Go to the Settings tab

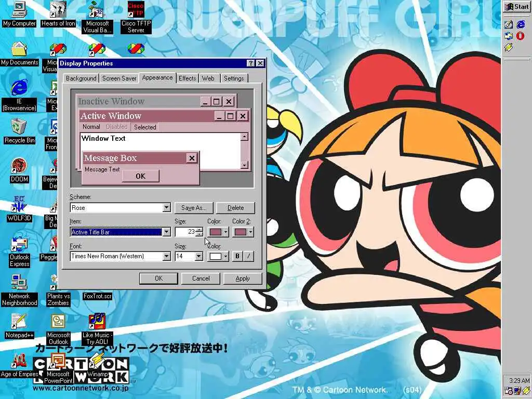click(234, 78)
